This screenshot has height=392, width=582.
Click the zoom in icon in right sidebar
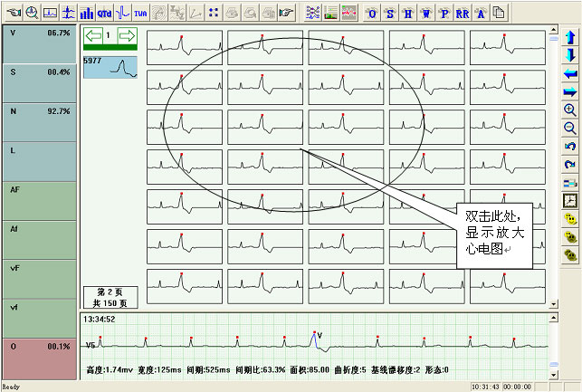[570, 110]
